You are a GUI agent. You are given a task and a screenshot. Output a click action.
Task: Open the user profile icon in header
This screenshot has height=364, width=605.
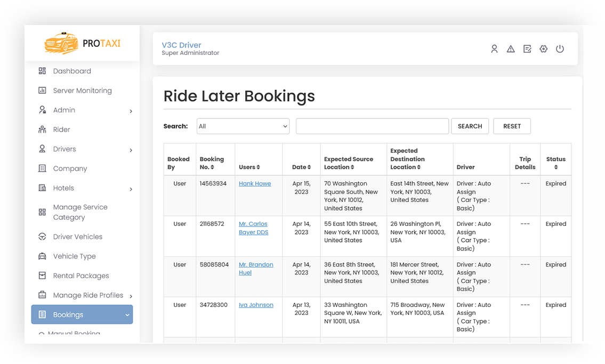point(494,49)
